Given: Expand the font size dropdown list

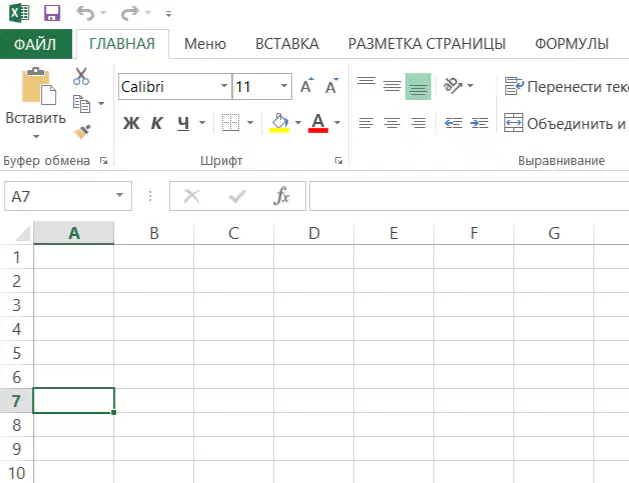Looking at the screenshot, I should (284, 86).
